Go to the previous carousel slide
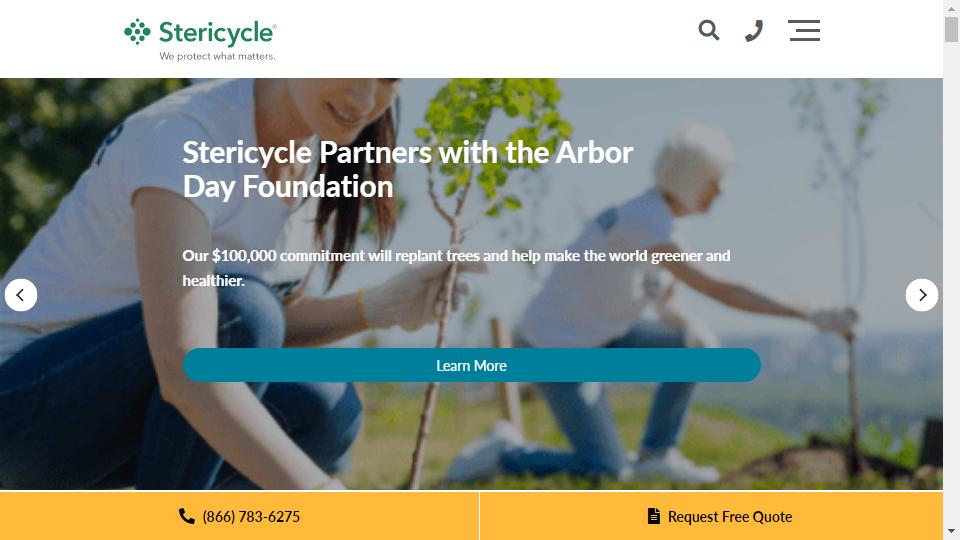This screenshot has width=960, height=540. click(21, 295)
